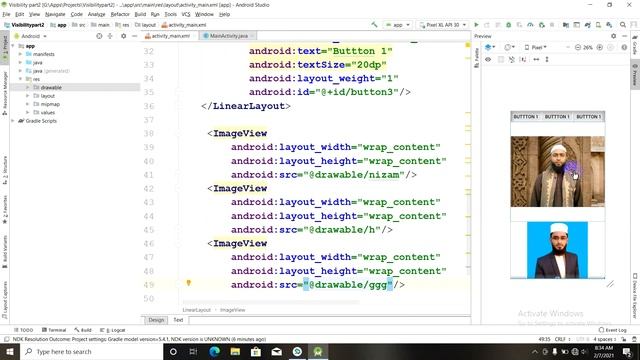Select the mipmap folder in project tree
The height and width of the screenshot is (360, 640).
50,104
